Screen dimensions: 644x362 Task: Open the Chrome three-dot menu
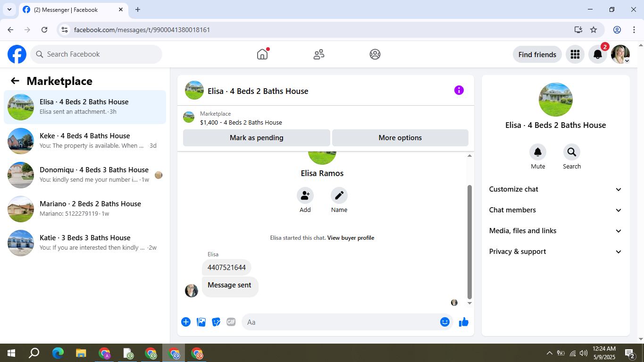pyautogui.click(x=634, y=30)
